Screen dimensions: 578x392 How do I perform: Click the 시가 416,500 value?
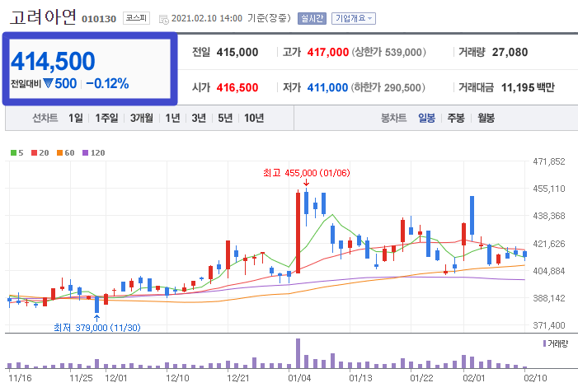point(237,87)
